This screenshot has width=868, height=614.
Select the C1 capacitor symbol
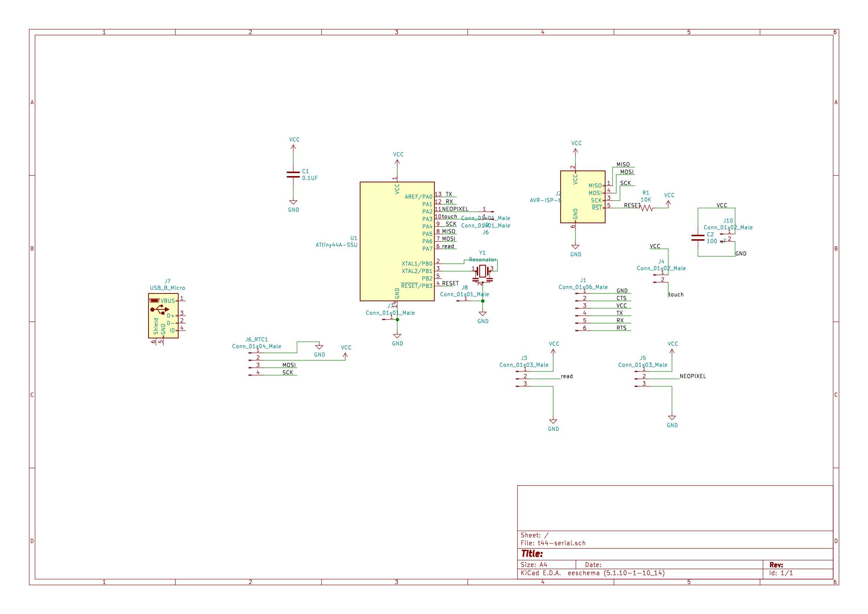pos(293,175)
